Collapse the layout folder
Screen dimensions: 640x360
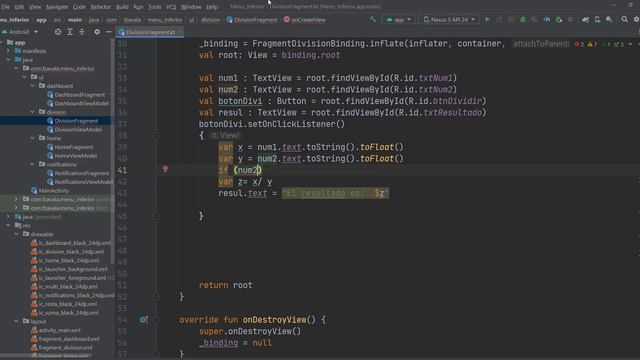tap(16, 321)
